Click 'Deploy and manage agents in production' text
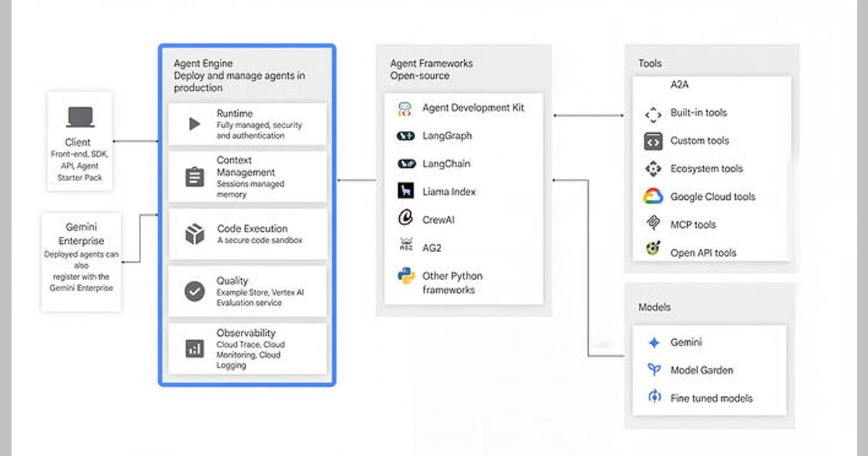Image resolution: width=868 pixels, height=456 pixels. [x=239, y=82]
